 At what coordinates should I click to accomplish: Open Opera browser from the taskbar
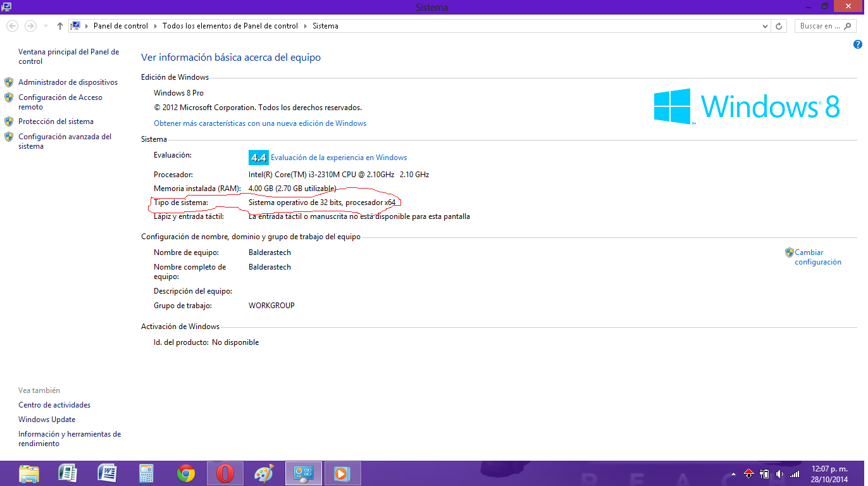click(x=225, y=473)
